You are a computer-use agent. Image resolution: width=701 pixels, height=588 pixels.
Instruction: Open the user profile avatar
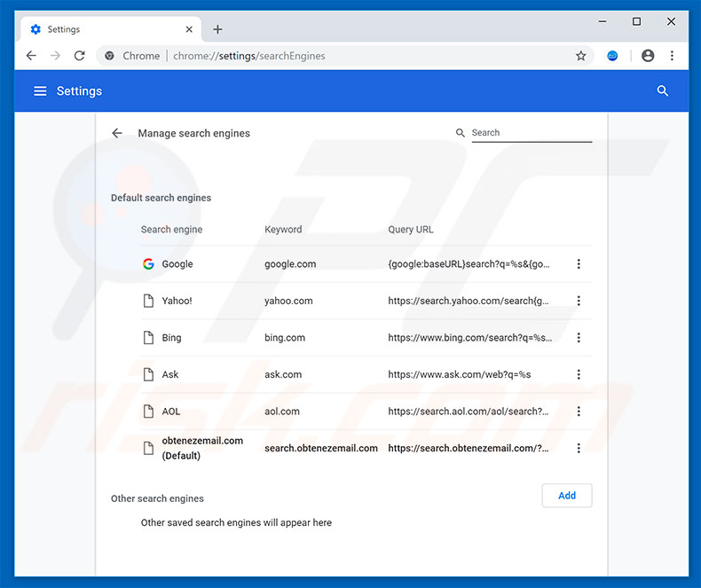click(x=648, y=55)
